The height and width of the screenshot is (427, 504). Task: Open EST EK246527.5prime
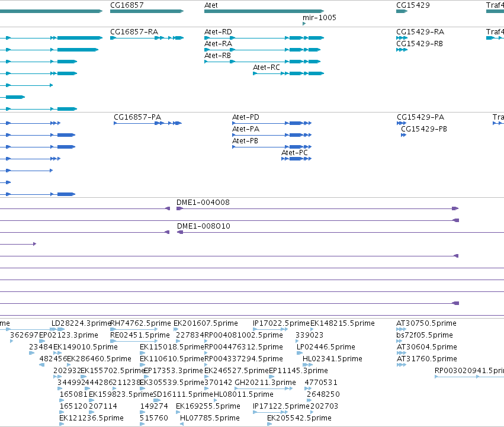(x=236, y=371)
